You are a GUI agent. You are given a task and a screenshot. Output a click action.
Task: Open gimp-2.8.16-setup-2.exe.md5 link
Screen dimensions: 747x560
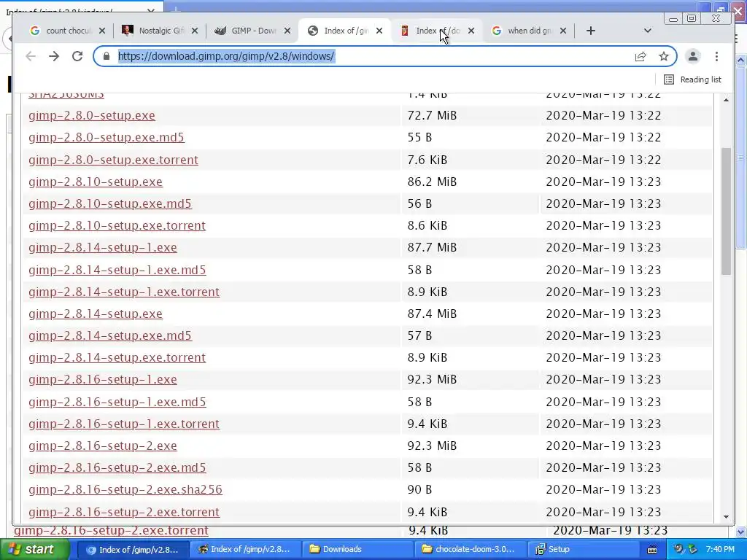point(117,467)
